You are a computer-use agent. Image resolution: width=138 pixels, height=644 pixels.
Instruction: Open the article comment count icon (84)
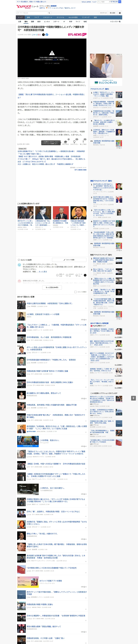click(34, 35)
